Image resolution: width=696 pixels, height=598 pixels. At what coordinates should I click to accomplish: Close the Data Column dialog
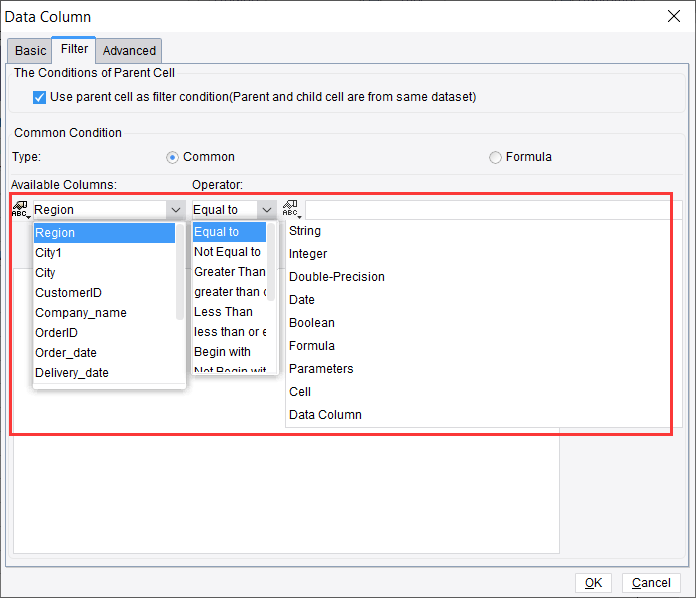(674, 16)
